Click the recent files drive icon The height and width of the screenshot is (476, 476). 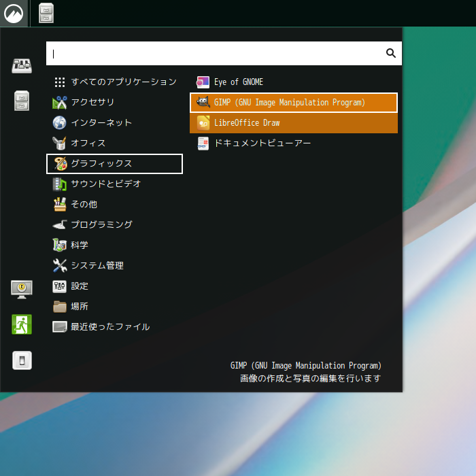60,327
